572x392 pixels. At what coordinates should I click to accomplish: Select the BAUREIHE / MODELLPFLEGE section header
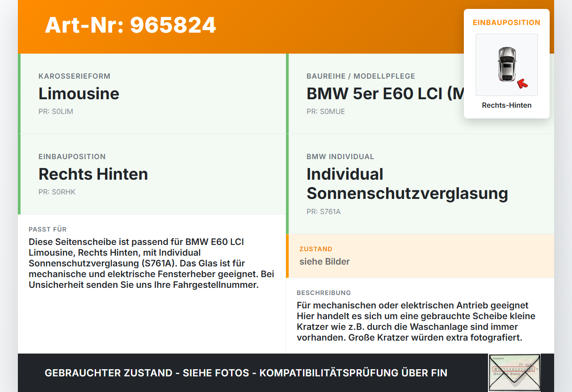[x=360, y=76]
